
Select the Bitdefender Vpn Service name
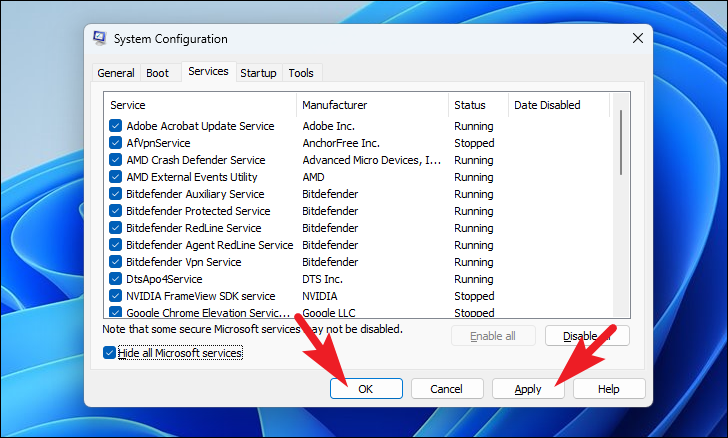pos(184,262)
